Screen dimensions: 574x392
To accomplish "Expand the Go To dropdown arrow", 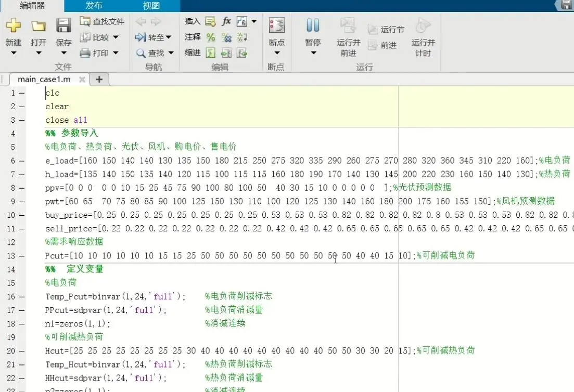I will pos(169,37).
